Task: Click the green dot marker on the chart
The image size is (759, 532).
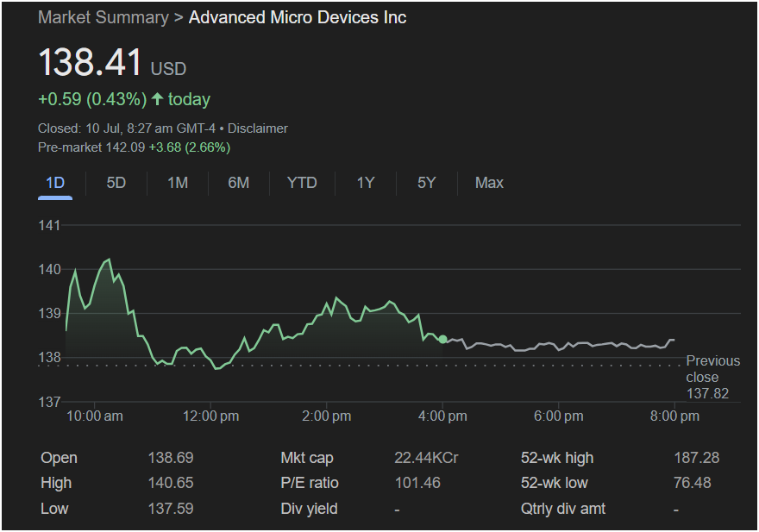Action: click(442, 339)
